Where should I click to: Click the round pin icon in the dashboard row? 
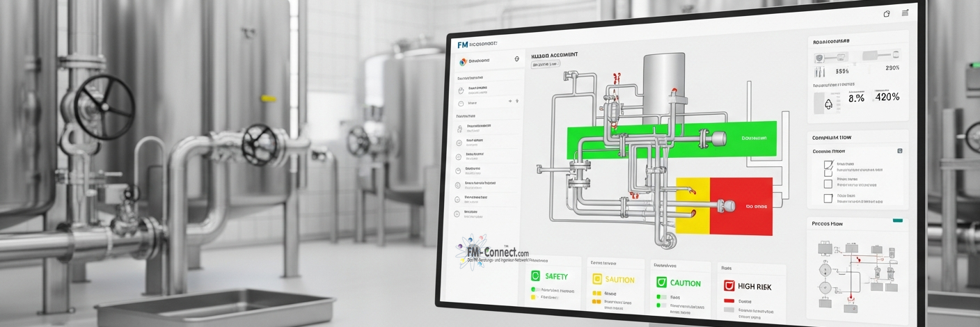[516, 60]
